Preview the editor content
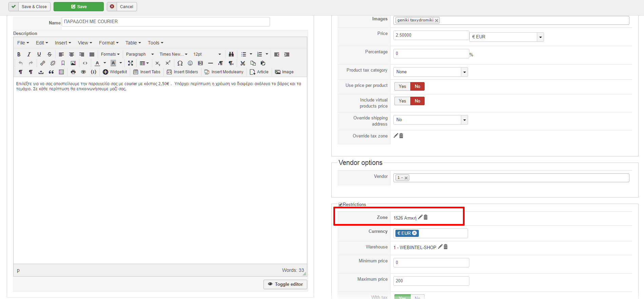 83,72
